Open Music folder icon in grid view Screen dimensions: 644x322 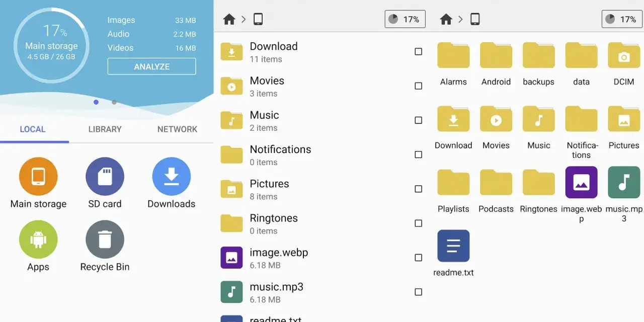click(x=539, y=119)
